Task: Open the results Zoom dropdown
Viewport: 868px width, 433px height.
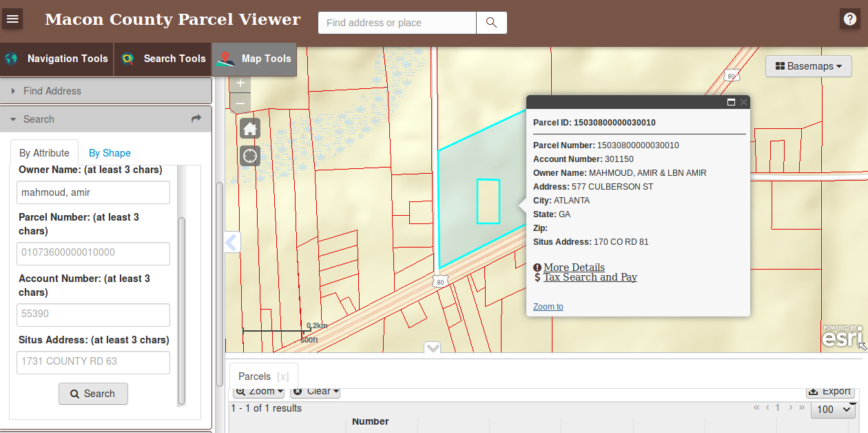Action: (258, 392)
